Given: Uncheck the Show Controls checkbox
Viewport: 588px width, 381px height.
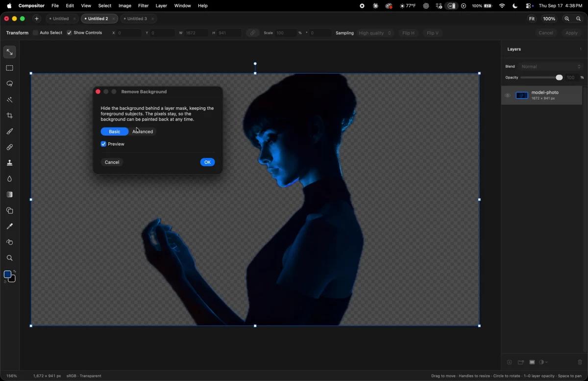Looking at the screenshot, I should [69, 33].
